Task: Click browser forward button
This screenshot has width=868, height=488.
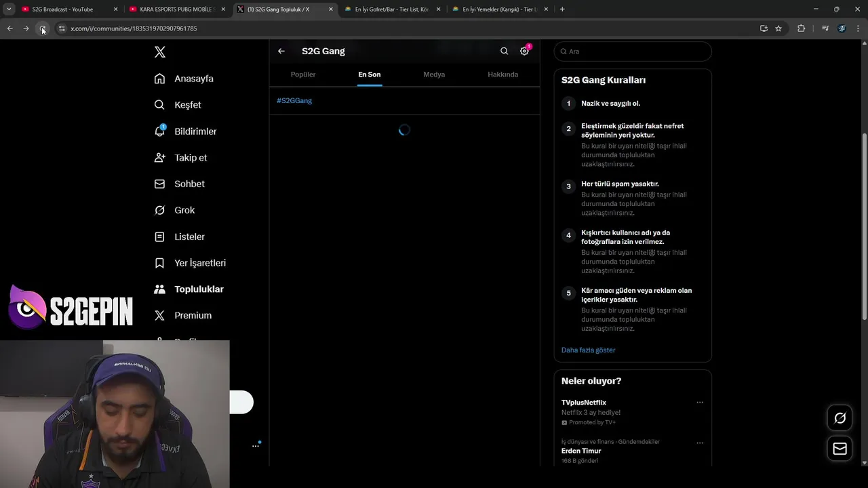Action: click(x=26, y=28)
